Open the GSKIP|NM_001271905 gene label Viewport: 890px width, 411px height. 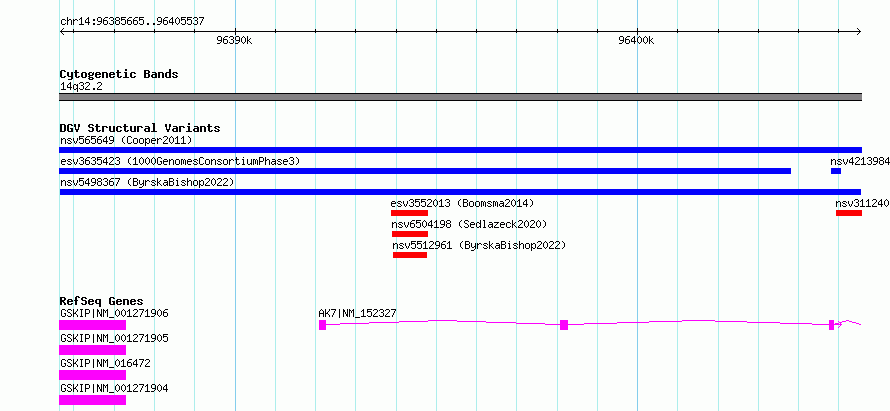[114, 338]
